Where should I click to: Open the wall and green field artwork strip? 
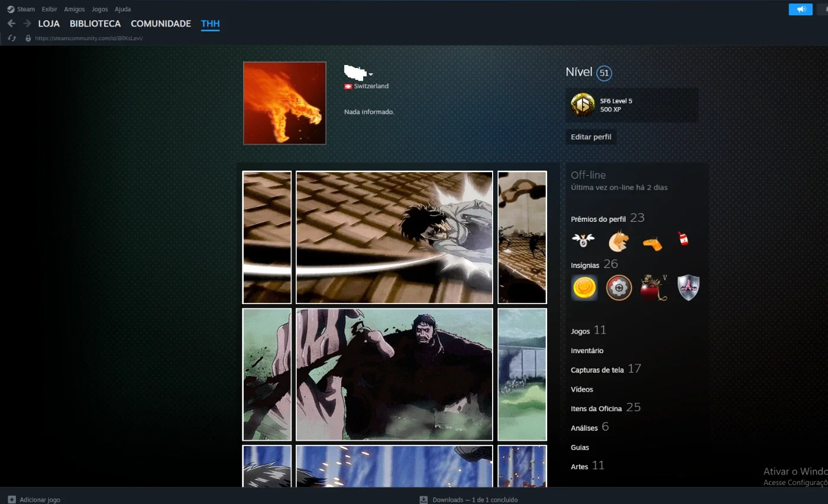[x=522, y=374]
